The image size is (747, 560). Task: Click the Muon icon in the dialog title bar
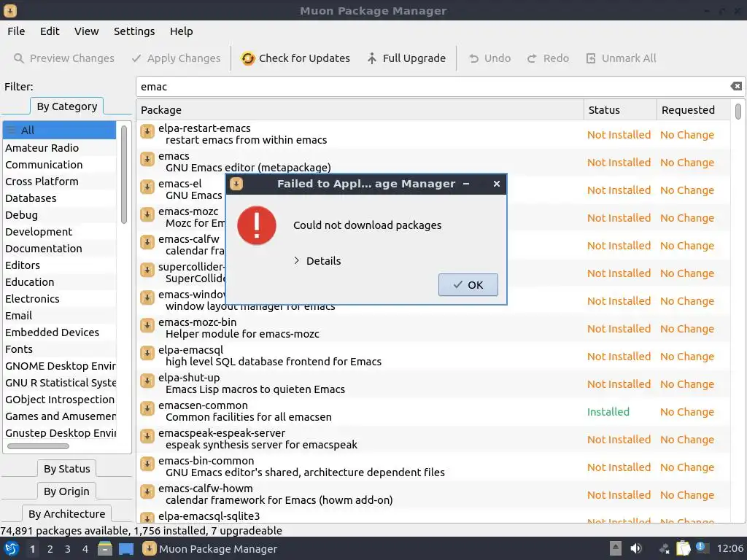coord(236,184)
